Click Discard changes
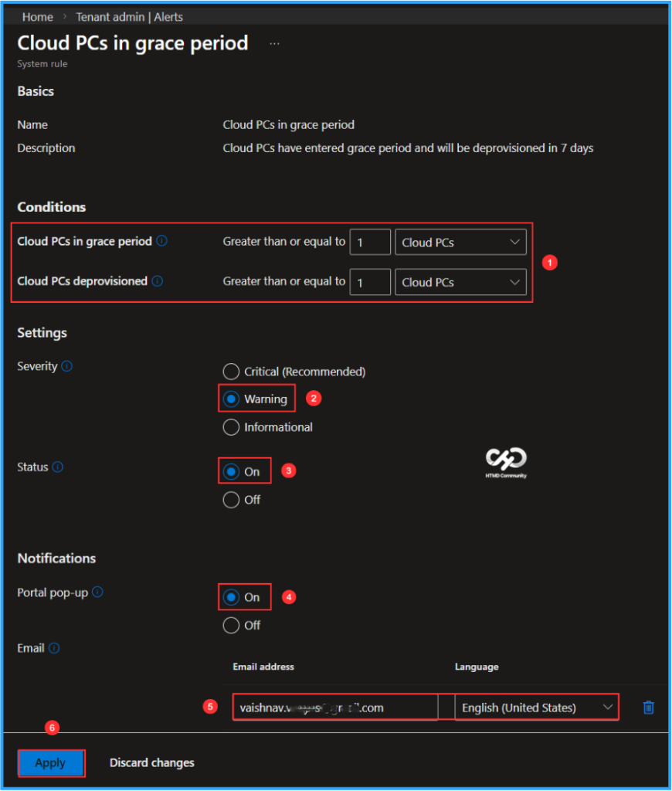This screenshot has width=672, height=791. point(151,762)
